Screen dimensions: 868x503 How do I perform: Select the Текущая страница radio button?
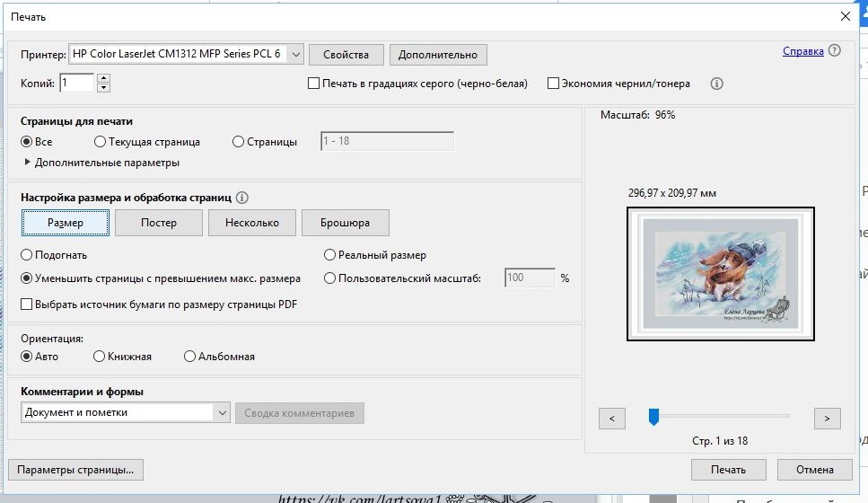100,142
